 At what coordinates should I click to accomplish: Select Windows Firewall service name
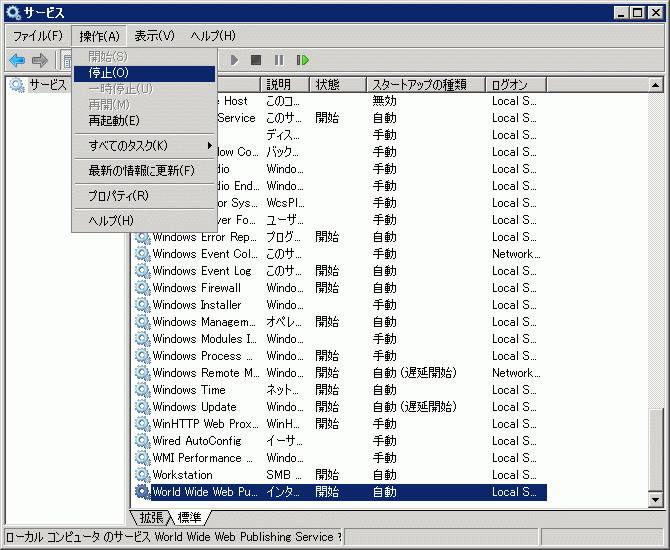[197, 288]
